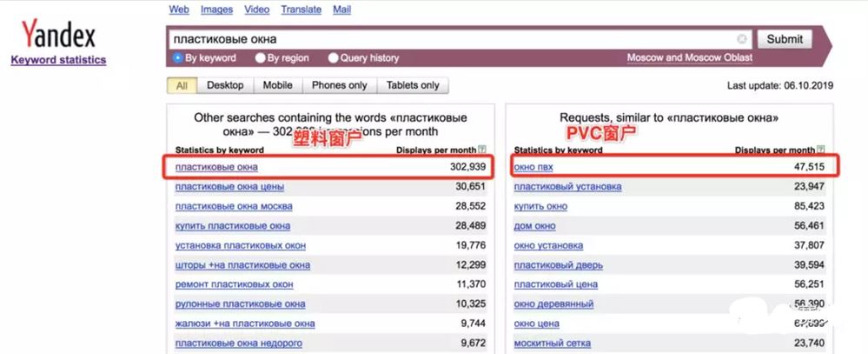Switch to the All devices tab

(x=182, y=85)
